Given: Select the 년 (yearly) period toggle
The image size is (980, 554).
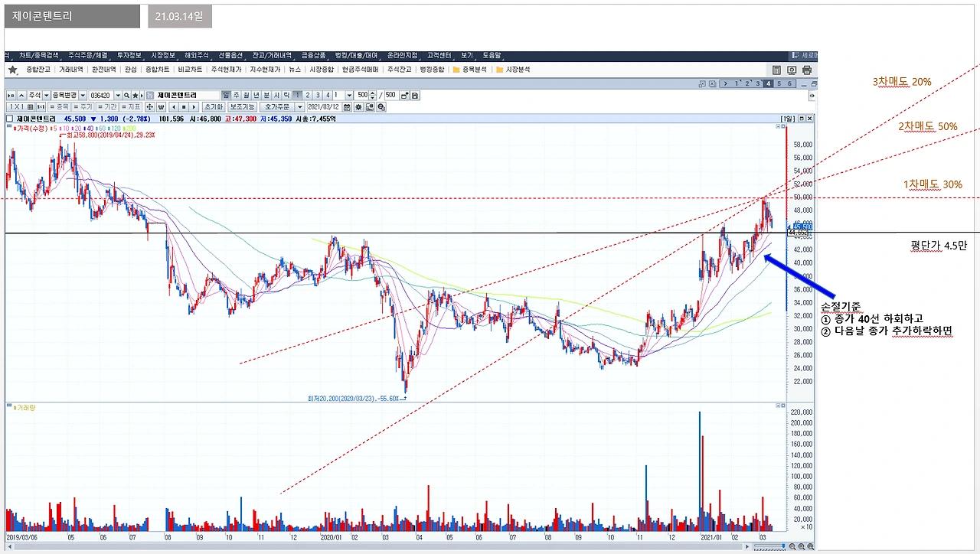Looking at the screenshot, I should pyautogui.click(x=256, y=96).
